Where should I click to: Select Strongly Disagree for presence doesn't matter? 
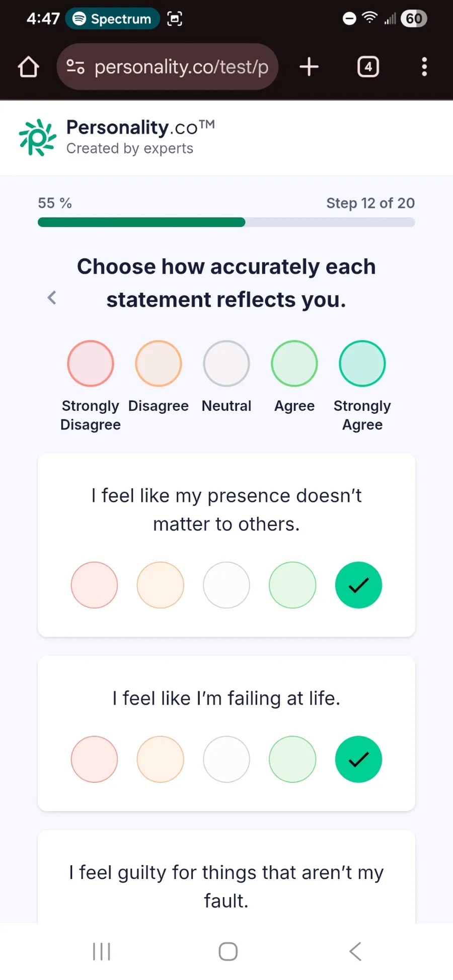pyautogui.click(x=94, y=585)
